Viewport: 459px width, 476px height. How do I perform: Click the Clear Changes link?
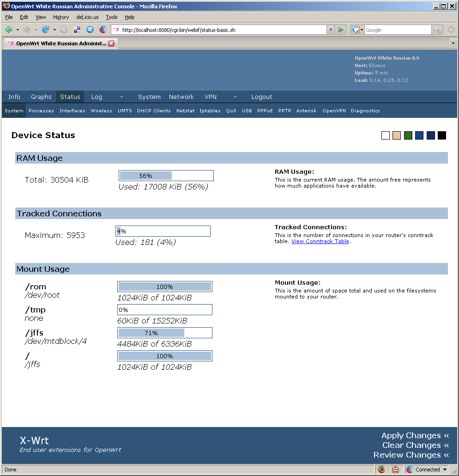click(x=415, y=445)
